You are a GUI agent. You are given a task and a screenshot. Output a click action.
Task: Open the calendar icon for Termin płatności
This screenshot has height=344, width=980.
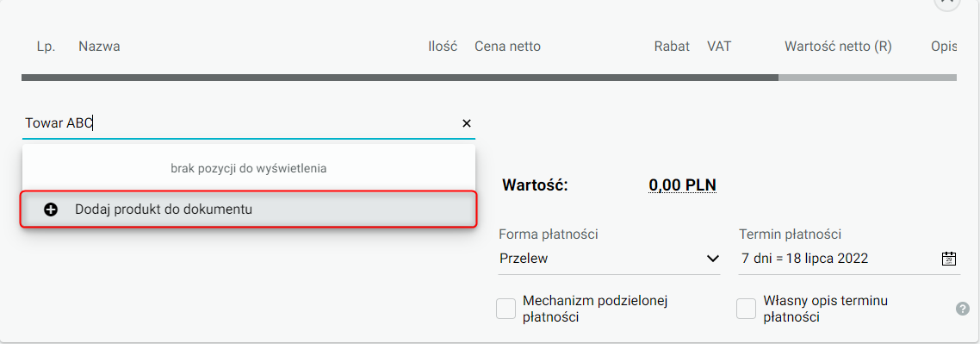tap(949, 259)
